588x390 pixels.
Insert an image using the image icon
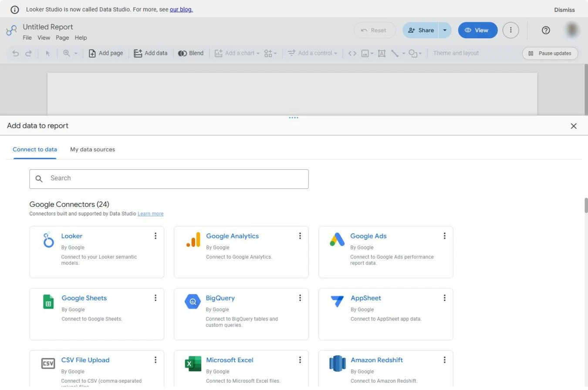point(365,53)
